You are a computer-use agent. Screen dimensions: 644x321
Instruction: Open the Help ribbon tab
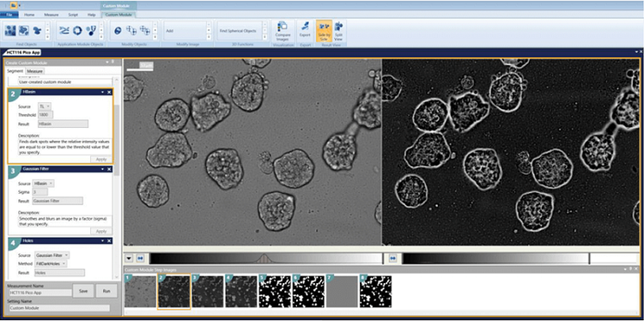pos(92,15)
